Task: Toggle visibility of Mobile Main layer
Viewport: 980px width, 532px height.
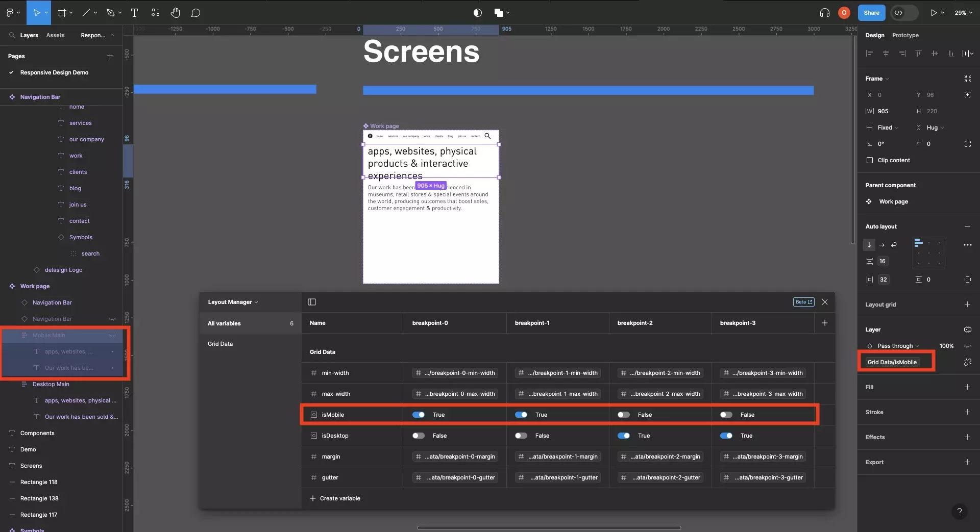Action: coord(112,336)
